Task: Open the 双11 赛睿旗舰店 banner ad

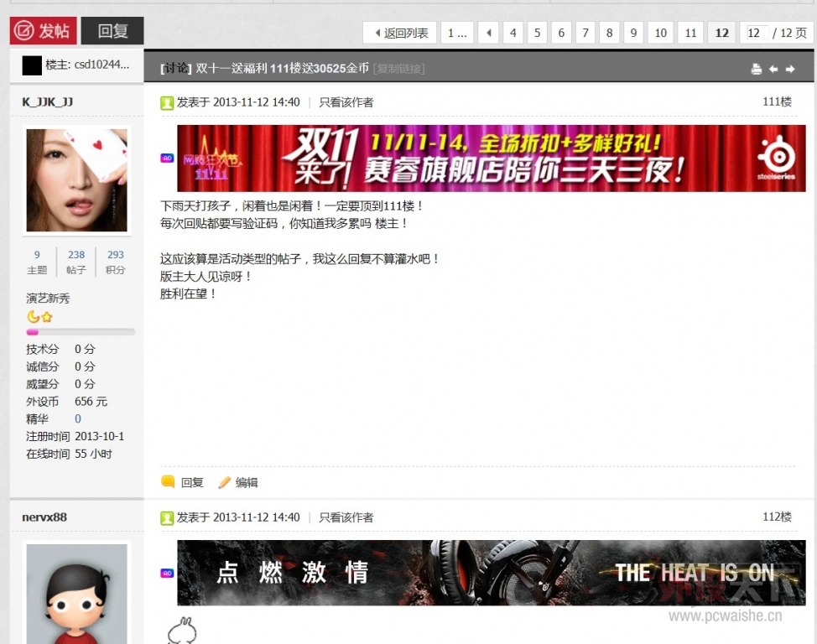Action: tap(492, 158)
